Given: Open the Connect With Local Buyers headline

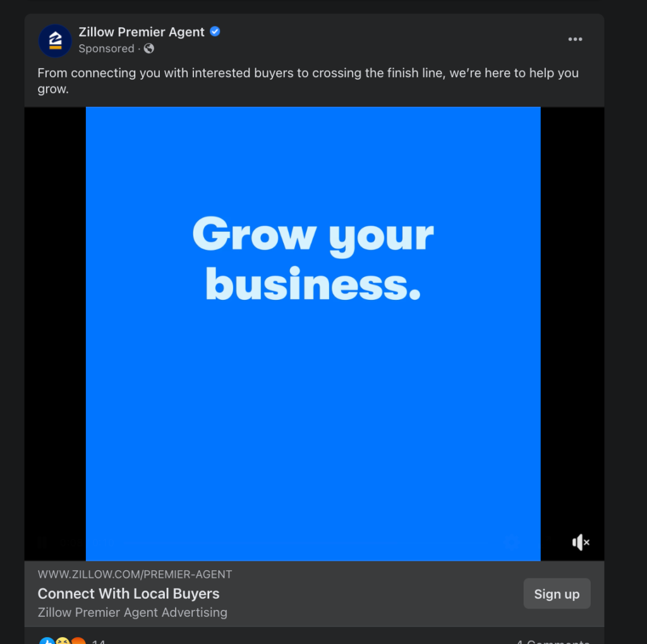Looking at the screenshot, I should pyautogui.click(x=128, y=593).
